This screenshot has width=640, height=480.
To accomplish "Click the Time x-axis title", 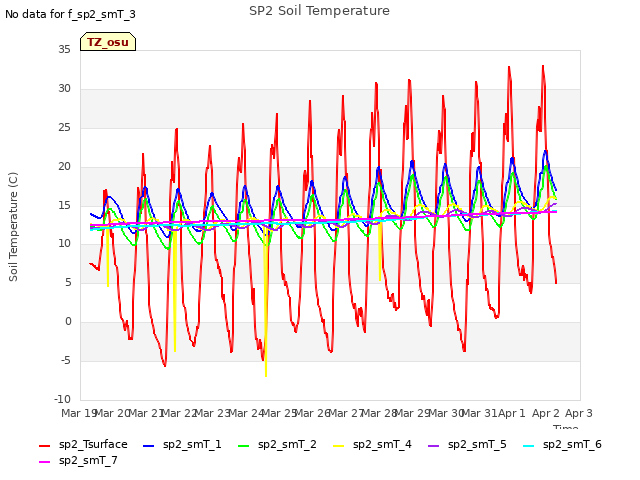I will 566,427.
